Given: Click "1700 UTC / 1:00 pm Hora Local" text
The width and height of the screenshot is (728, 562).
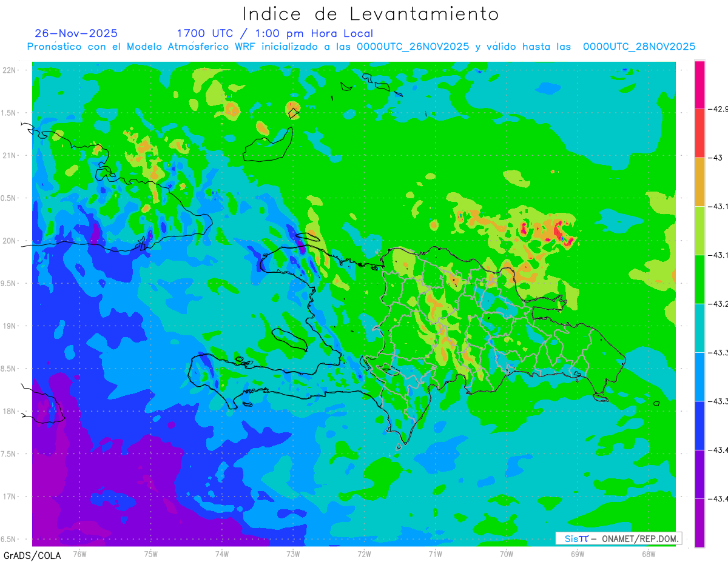Looking at the screenshot, I should point(275,34).
